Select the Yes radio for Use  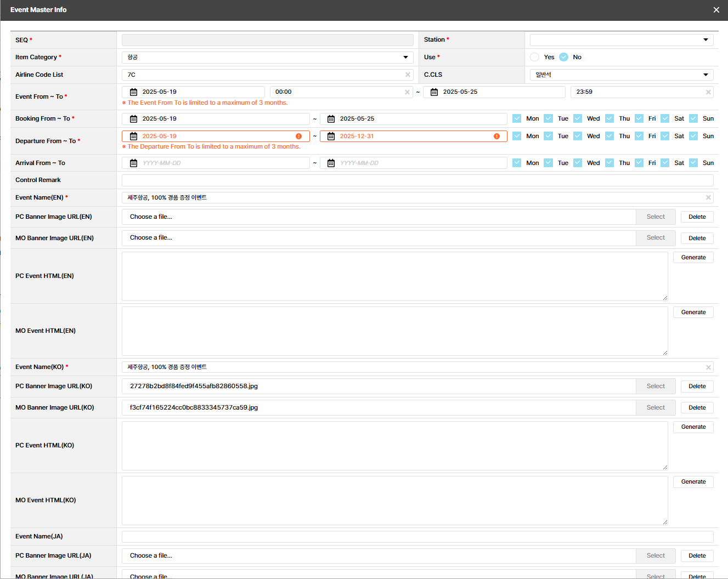click(534, 57)
